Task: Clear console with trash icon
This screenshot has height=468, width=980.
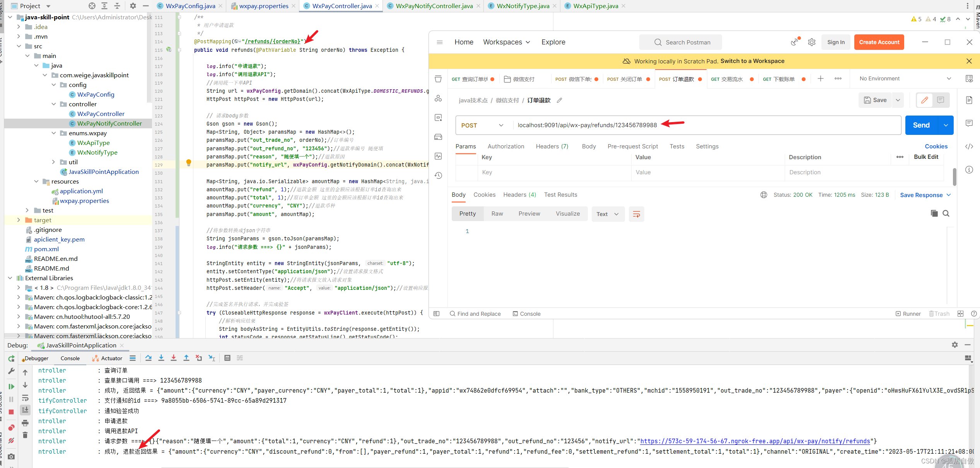Action: tap(25, 435)
